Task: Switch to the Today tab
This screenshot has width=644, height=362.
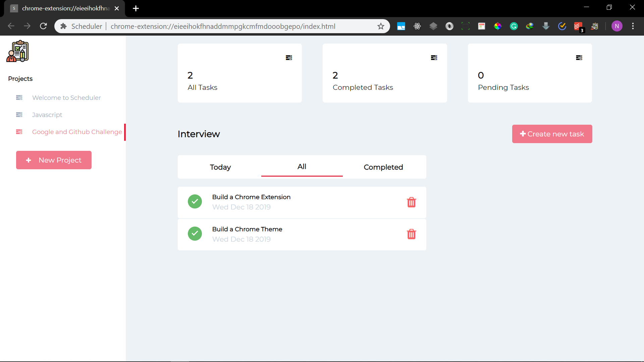Action: click(x=220, y=167)
